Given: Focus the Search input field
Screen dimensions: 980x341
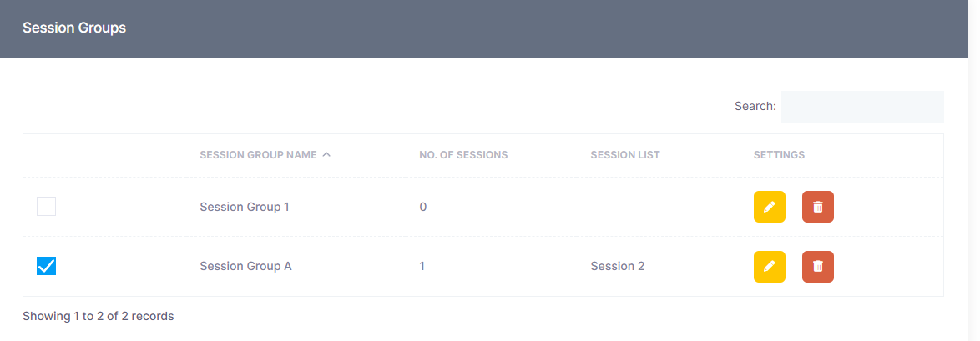Looking at the screenshot, I should pos(861,107).
